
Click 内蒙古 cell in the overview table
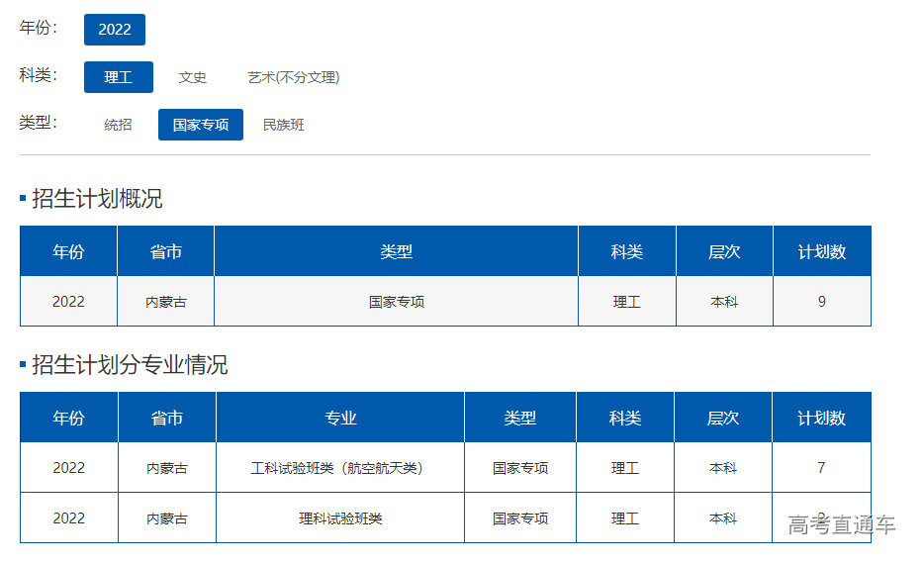[x=166, y=302]
